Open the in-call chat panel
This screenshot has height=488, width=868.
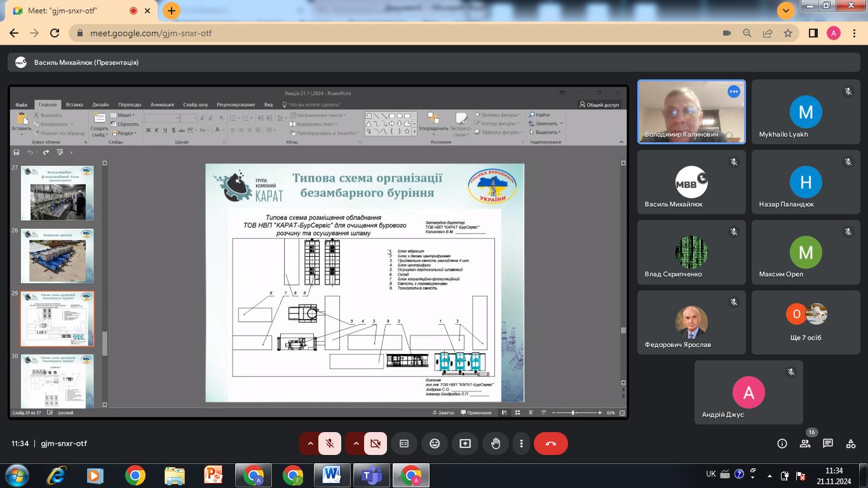(828, 444)
